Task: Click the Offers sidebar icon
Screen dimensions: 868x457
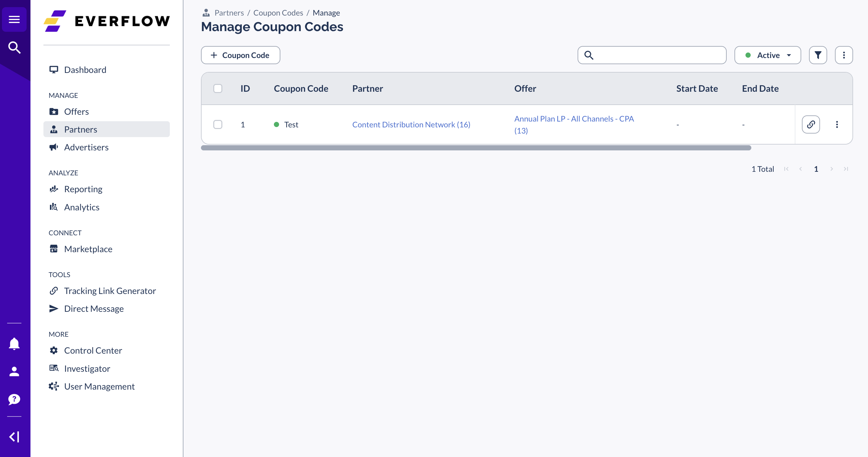Action: [55, 111]
